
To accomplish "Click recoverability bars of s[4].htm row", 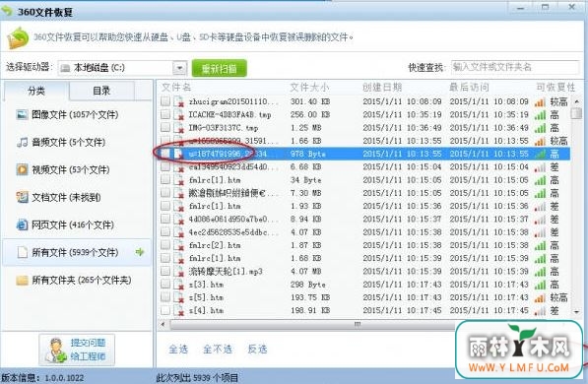I will click(x=540, y=310).
